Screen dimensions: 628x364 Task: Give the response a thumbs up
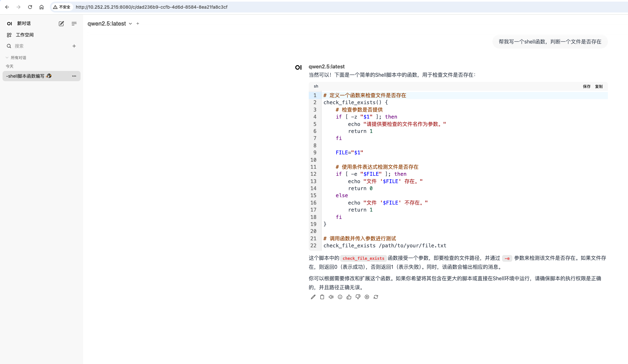pyautogui.click(x=349, y=297)
